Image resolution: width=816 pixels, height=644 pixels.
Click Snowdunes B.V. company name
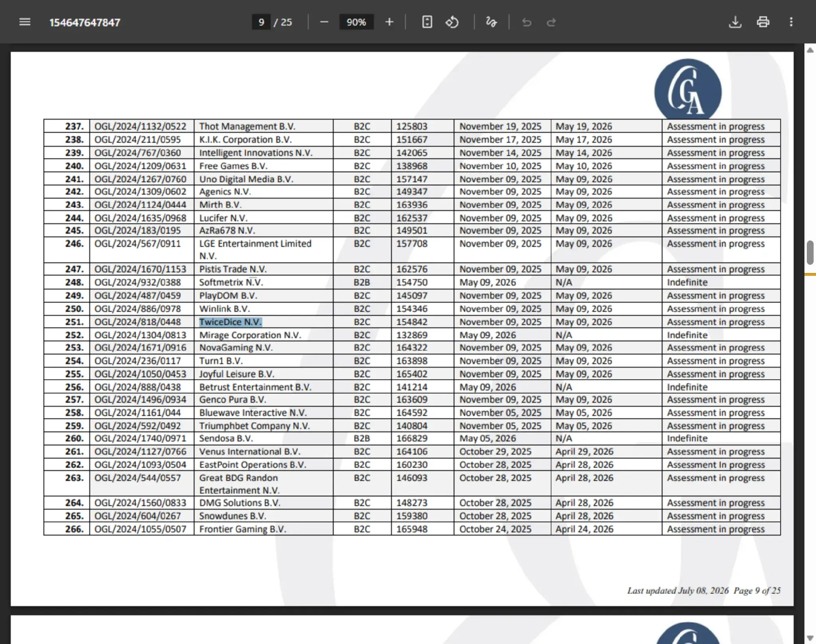click(x=233, y=516)
